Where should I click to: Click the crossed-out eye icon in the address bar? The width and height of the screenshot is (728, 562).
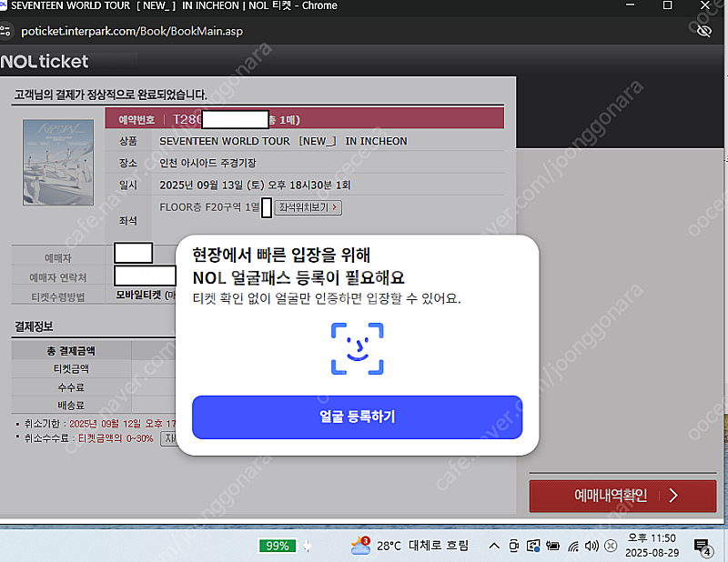(703, 31)
